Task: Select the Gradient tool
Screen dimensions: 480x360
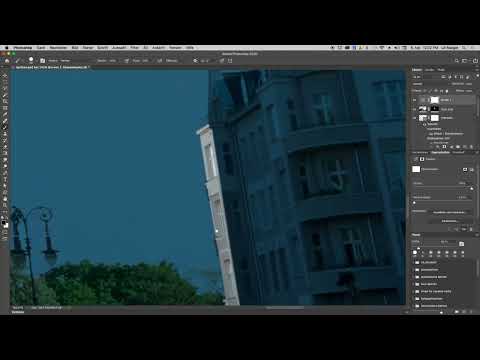Action: 5,153
